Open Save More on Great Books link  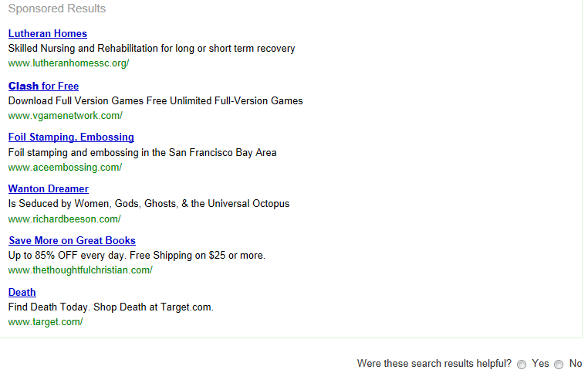[72, 241]
